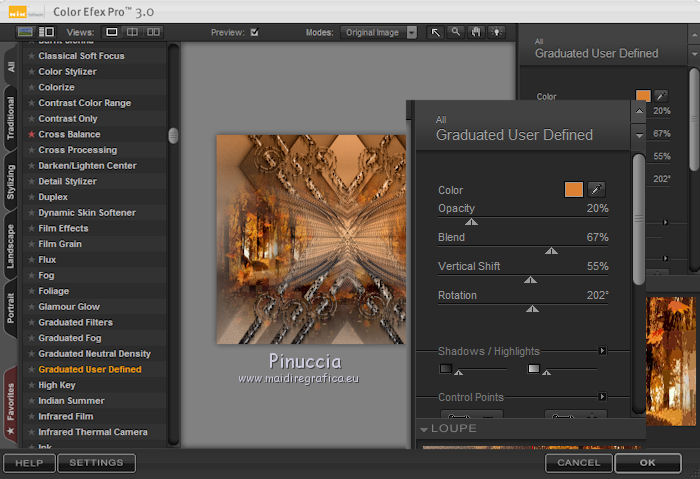Toggle favorite star for Cross Balance

(31, 134)
